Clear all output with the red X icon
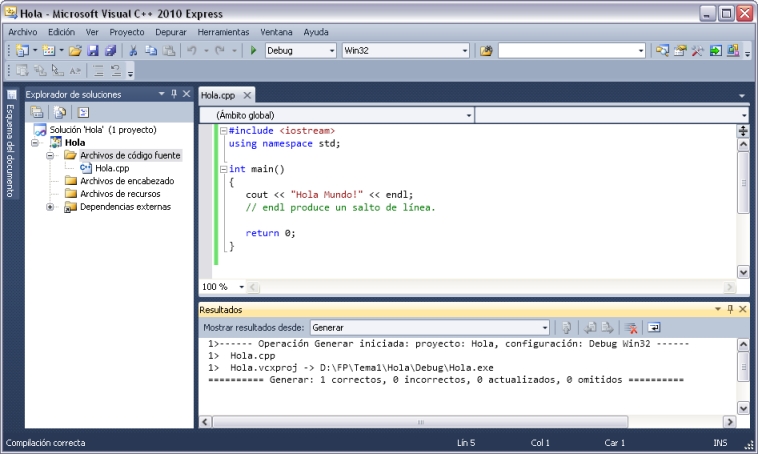 point(631,328)
